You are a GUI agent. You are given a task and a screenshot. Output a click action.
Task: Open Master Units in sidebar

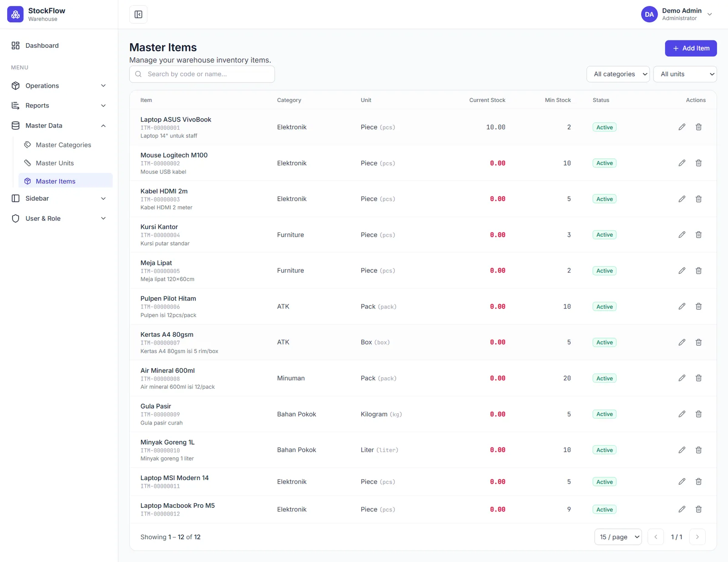pyautogui.click(x=55, y=163)
